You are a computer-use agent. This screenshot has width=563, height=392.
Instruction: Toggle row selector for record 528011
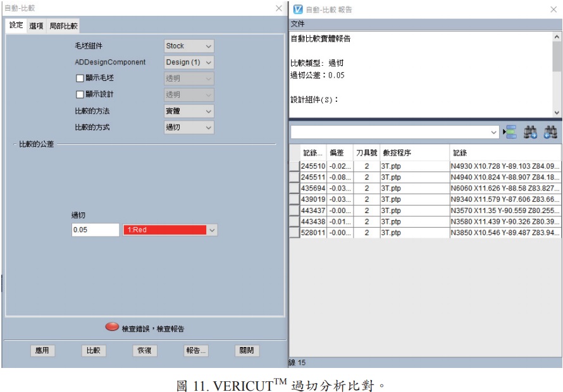[x=294, y=233]
